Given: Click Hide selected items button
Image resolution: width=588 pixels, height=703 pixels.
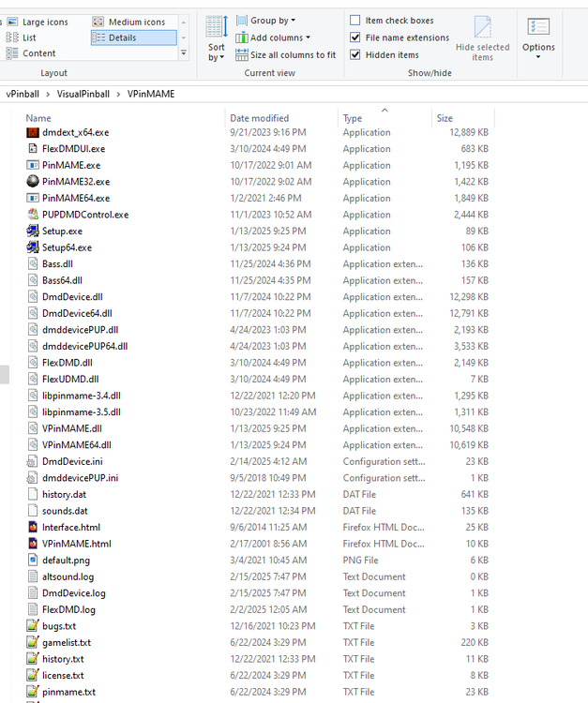Looking at the screenshot, I should click(483, 38).
